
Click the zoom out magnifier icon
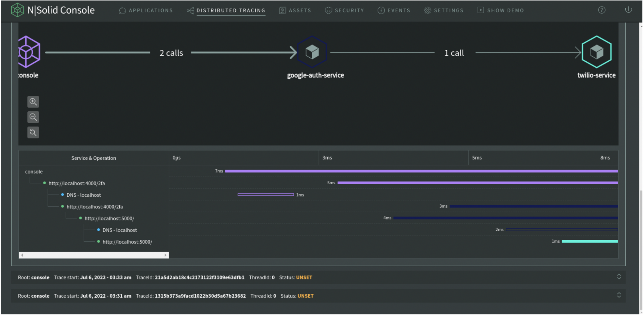tap(33, 117)
